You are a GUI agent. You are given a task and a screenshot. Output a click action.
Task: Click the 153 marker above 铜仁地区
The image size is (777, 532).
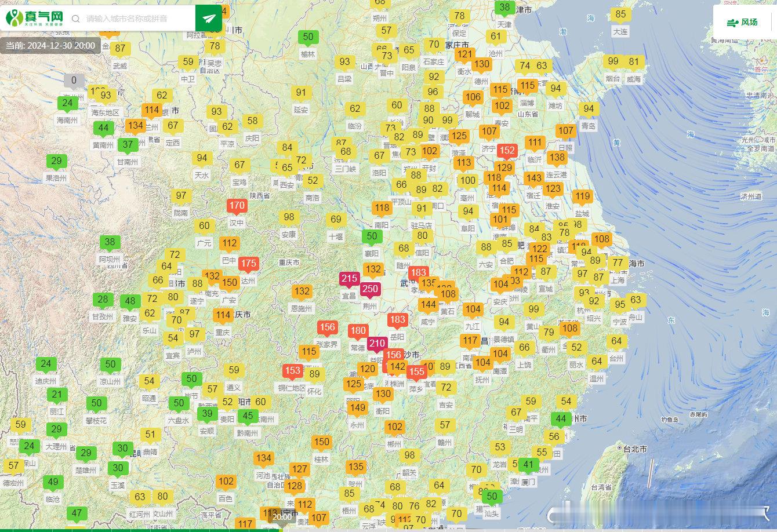point(293,370)
